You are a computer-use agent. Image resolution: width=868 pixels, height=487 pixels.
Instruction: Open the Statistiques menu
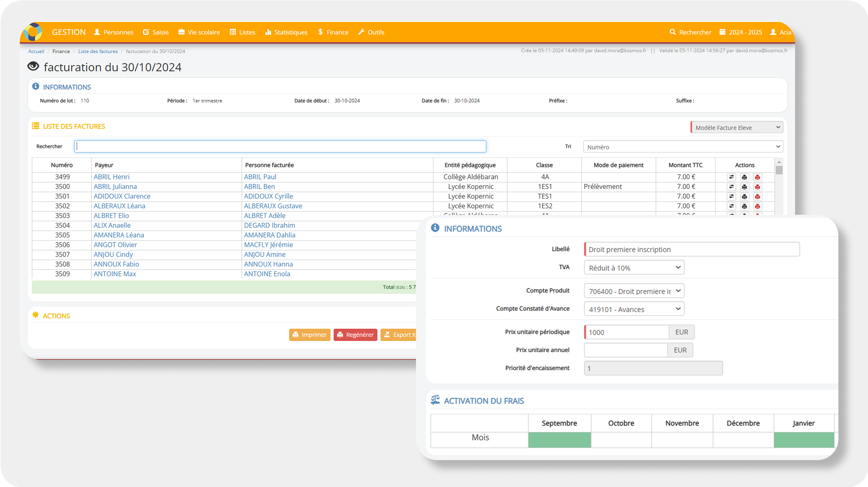[x=286, y=32]
